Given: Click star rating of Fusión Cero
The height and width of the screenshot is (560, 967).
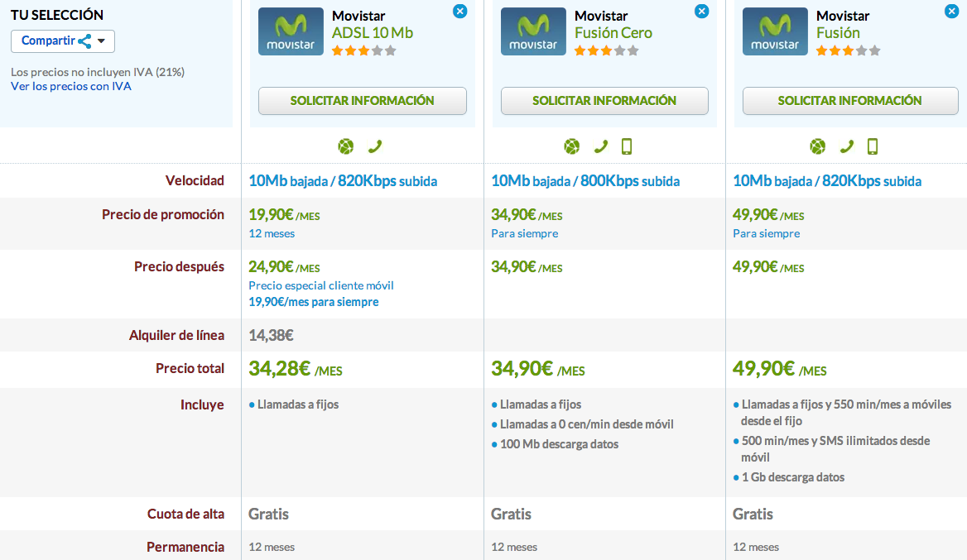Looking at the screenshot, I should click(x=606, y=51).
